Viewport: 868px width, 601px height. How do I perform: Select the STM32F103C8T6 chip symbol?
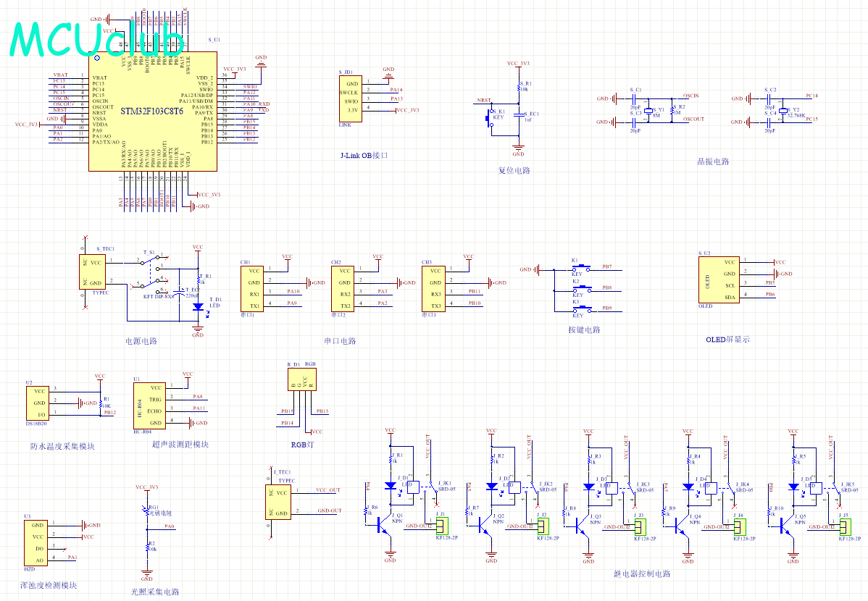tap(152, 112)
